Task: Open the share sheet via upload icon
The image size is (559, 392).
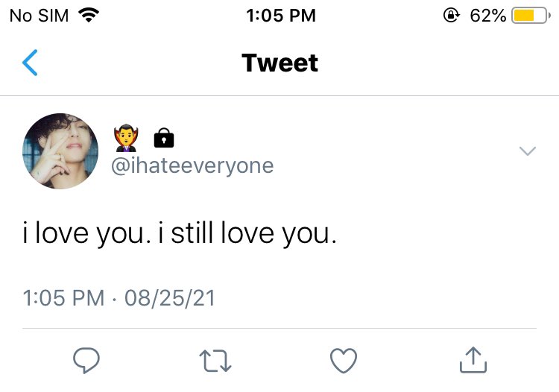Action: pos(473,360)
